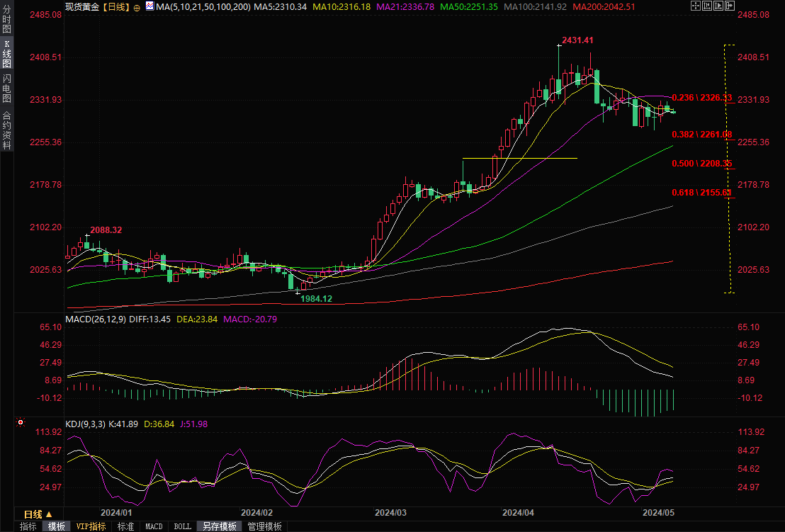Open 管理模板 template manager

[264, 526]
